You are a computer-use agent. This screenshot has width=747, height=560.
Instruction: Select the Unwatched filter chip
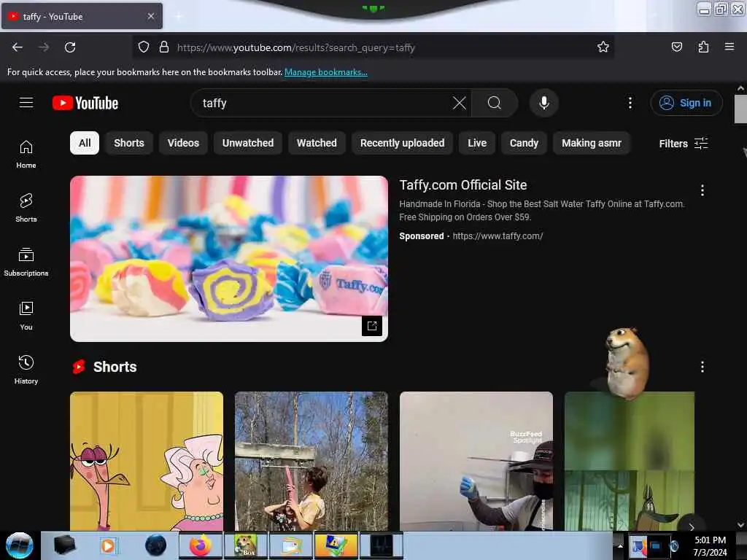click(x=248, y=143)
